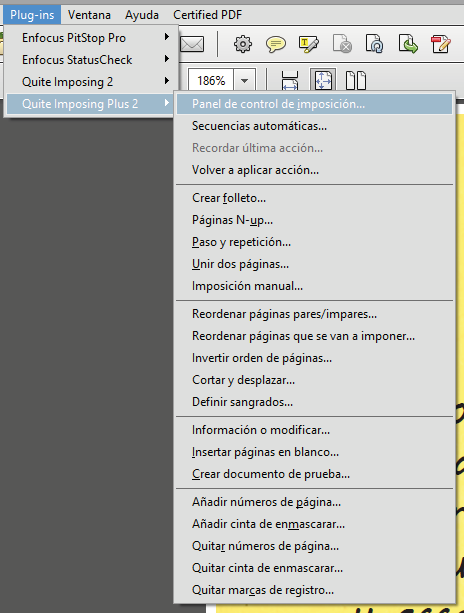Select Páginas N-up option

pos(314,220)
